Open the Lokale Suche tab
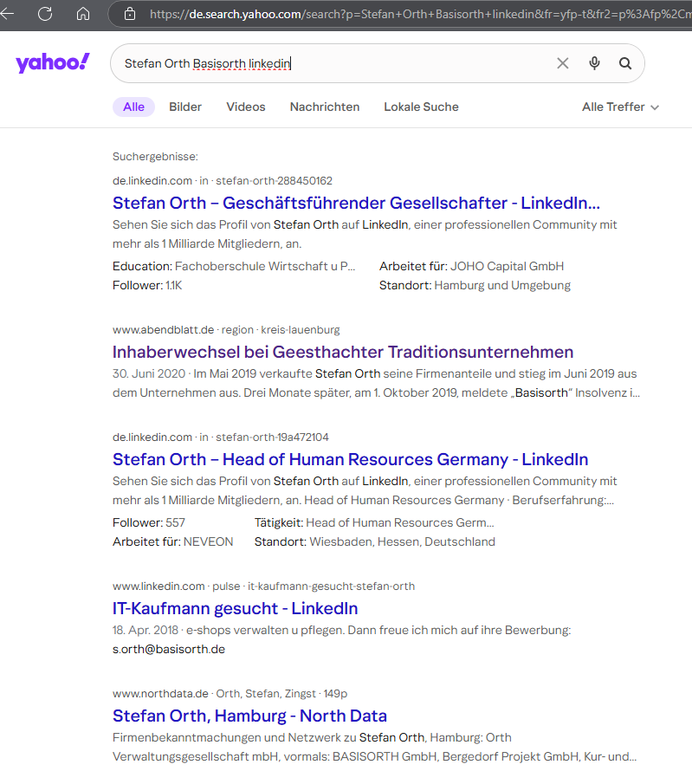 click(x=421, y=107)
